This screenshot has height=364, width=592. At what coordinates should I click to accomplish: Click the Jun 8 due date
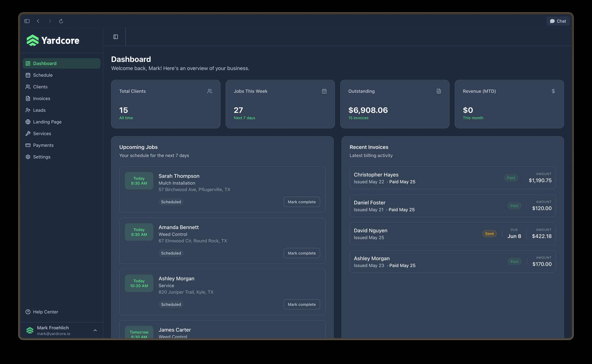click(514, 237)
